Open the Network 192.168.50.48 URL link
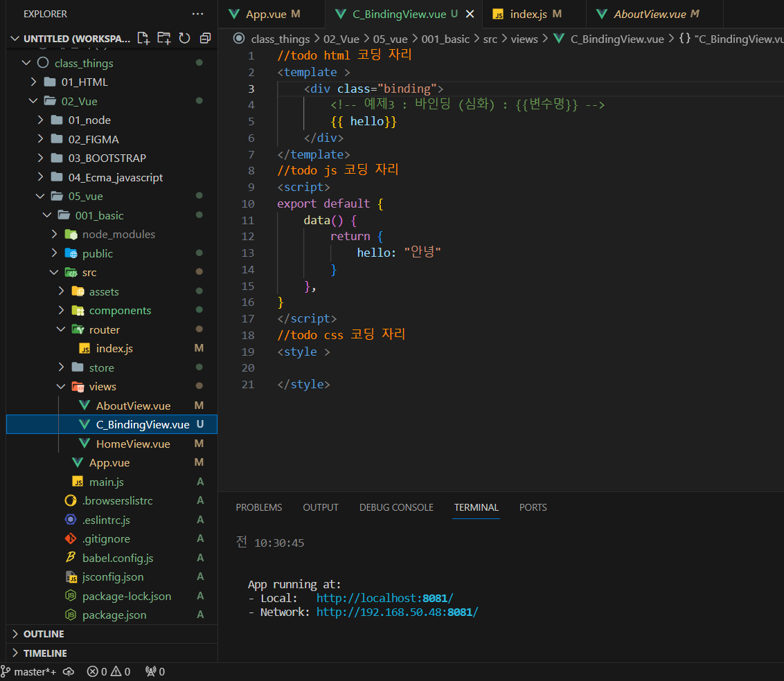This screenshot has width=784, height=681. click(397, 612)
